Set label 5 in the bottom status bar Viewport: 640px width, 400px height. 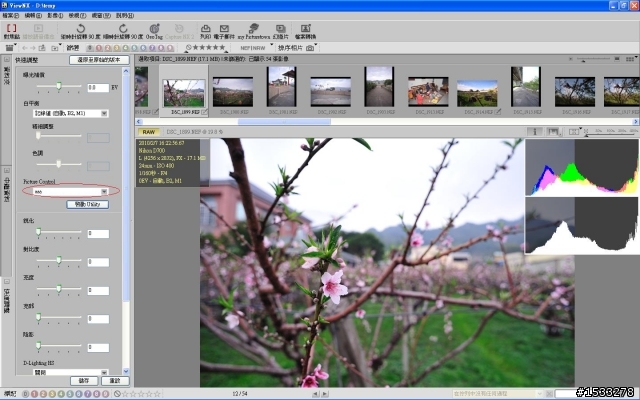(x=70, y=394)
